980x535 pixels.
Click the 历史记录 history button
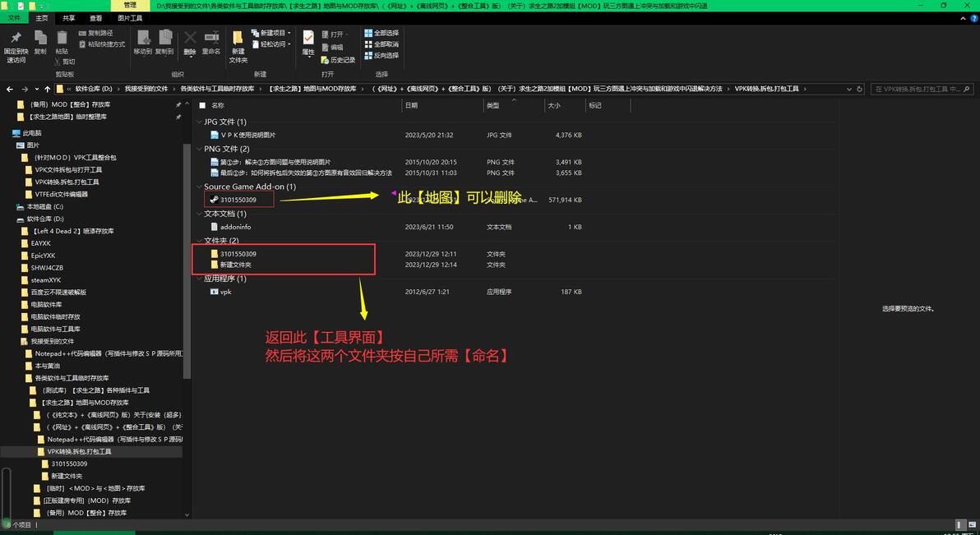[338, 60]
